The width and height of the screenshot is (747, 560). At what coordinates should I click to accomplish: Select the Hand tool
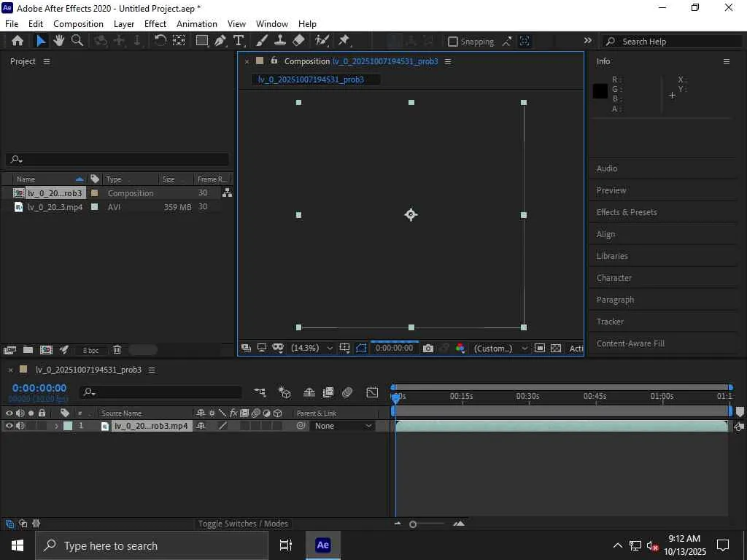(59, 41)
